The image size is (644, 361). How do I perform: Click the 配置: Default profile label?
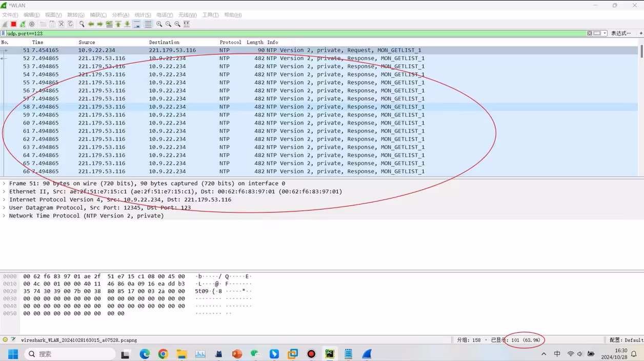tap(626, 340)
